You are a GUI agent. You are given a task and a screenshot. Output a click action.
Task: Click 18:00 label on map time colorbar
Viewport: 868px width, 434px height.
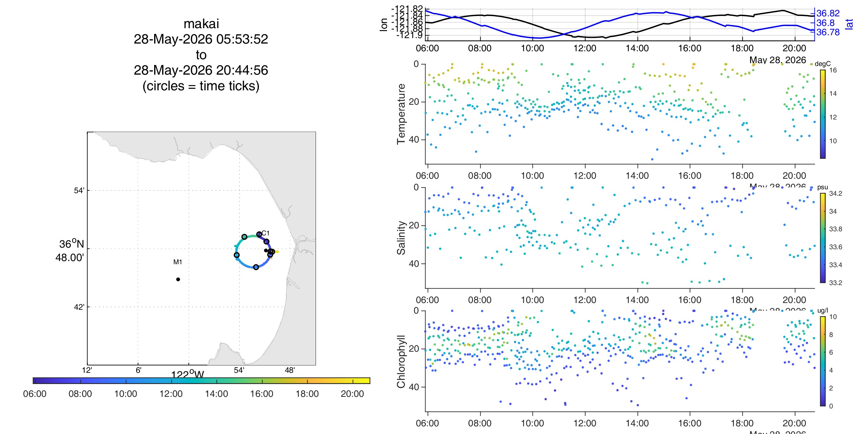tap(307, 394)
